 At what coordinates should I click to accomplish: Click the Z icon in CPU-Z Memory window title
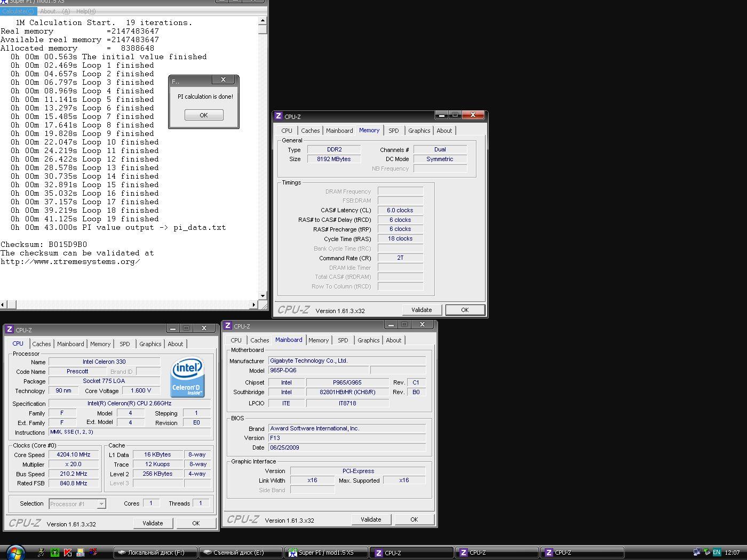coord(278,116)
